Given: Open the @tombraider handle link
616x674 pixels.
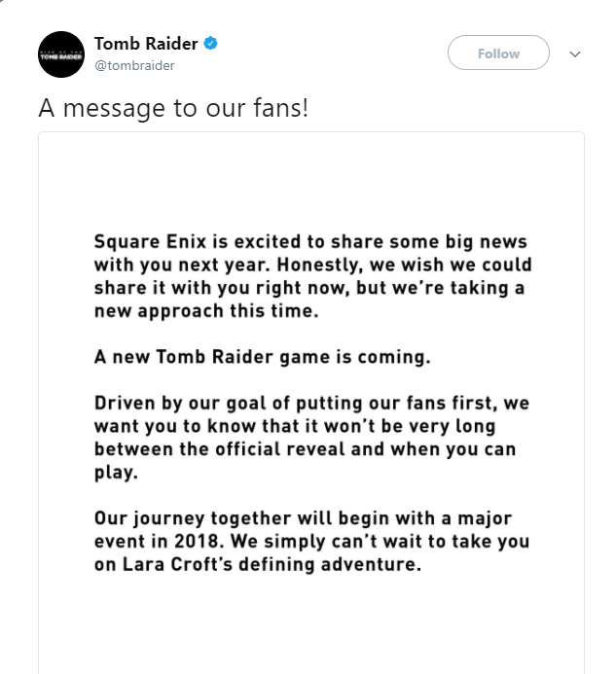Looking at the screenshot, I should coord(134,66).
